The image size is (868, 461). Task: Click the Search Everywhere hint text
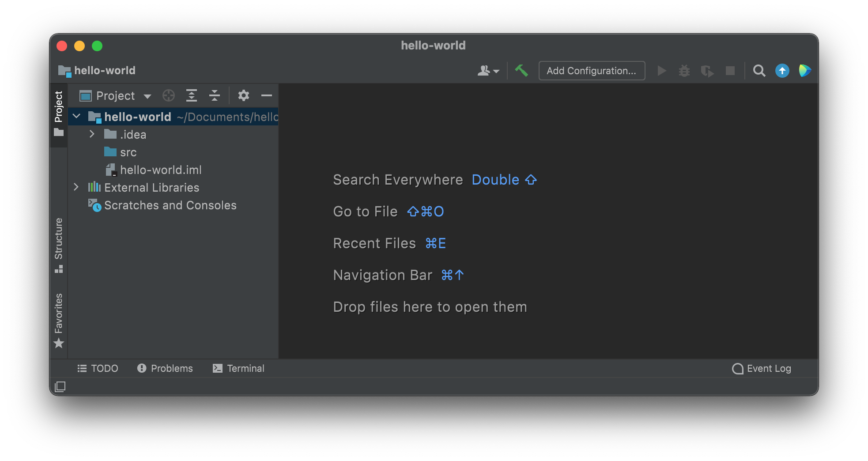(398, 180)
